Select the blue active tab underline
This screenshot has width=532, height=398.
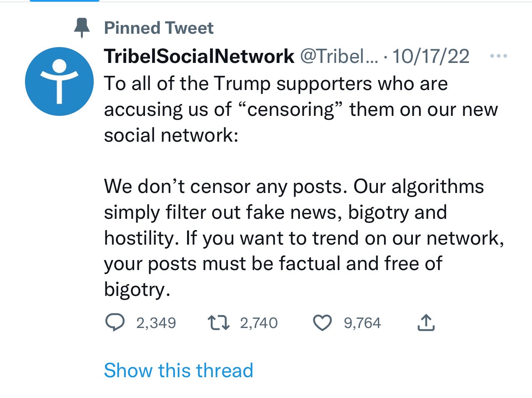[65, 1]
